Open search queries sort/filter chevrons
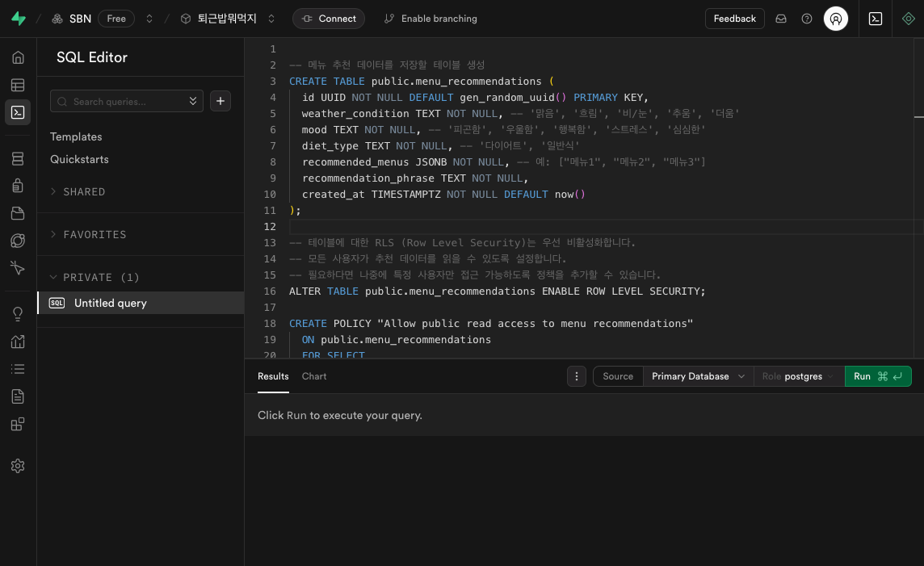924x566 pixels. [x=193, y=101]
